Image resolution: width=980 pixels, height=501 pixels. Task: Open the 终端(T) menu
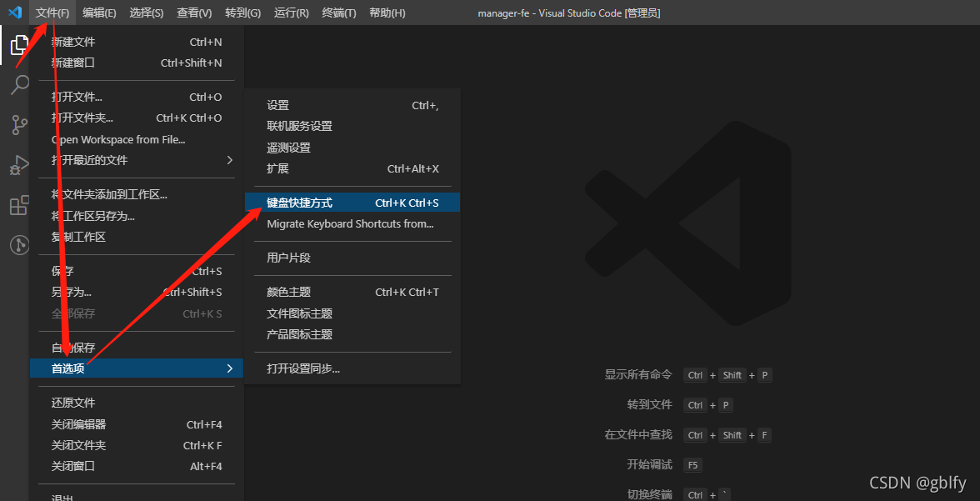click(x=339, y=13)
